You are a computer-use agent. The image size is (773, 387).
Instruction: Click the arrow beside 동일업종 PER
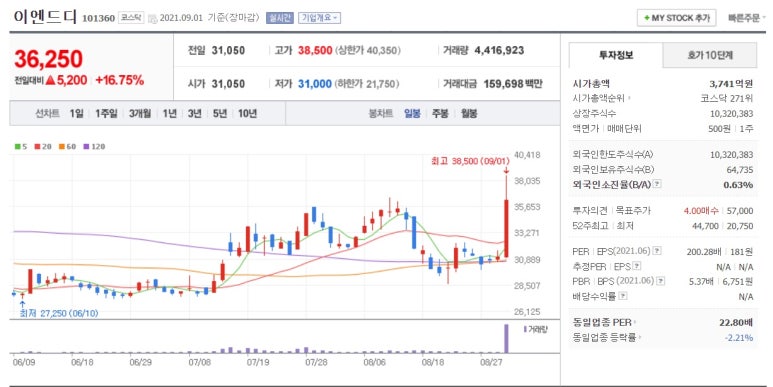636,322
